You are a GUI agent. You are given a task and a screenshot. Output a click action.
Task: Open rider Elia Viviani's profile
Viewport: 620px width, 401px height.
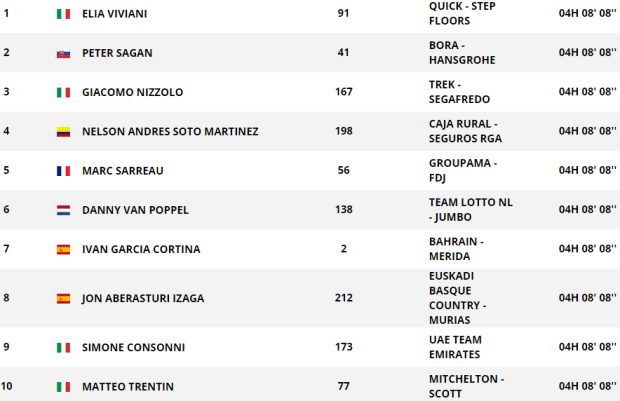coord(116,14)
